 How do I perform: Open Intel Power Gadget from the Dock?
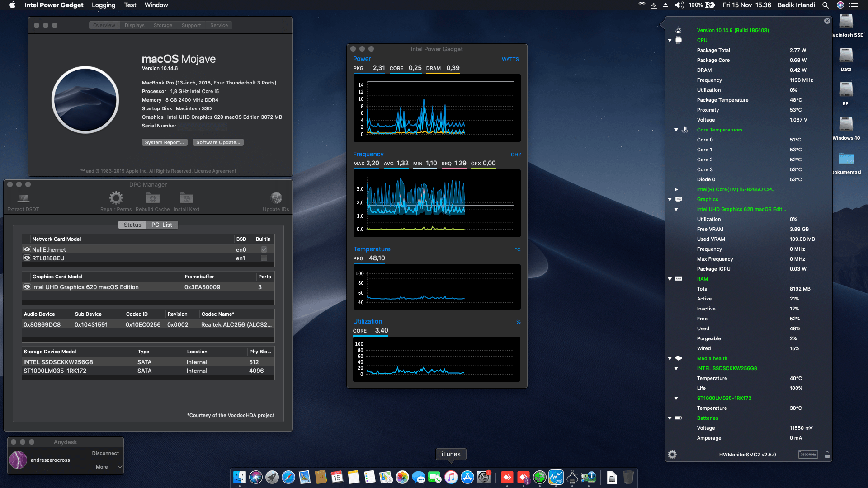click(556, 477)
